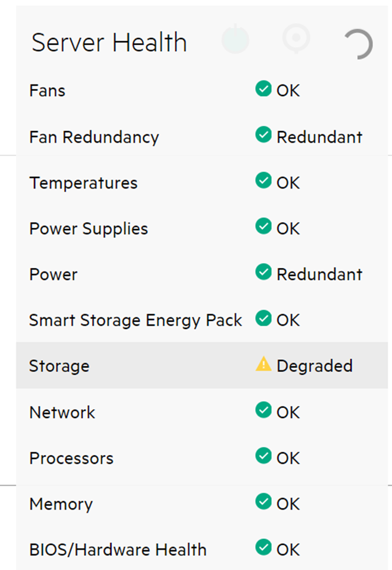Open the degraded Storage row
Viewport: 392px width, 570px height.
point(202,365)
